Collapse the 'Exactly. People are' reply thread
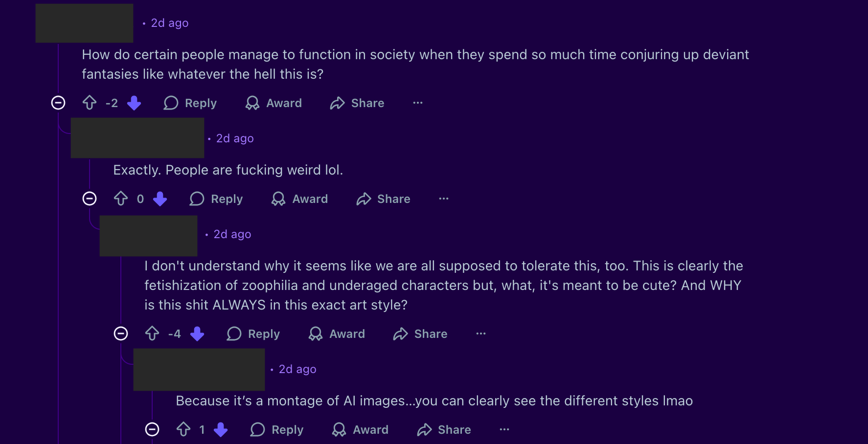Viewport: 868px width, 444px height. tap(90, 199)
